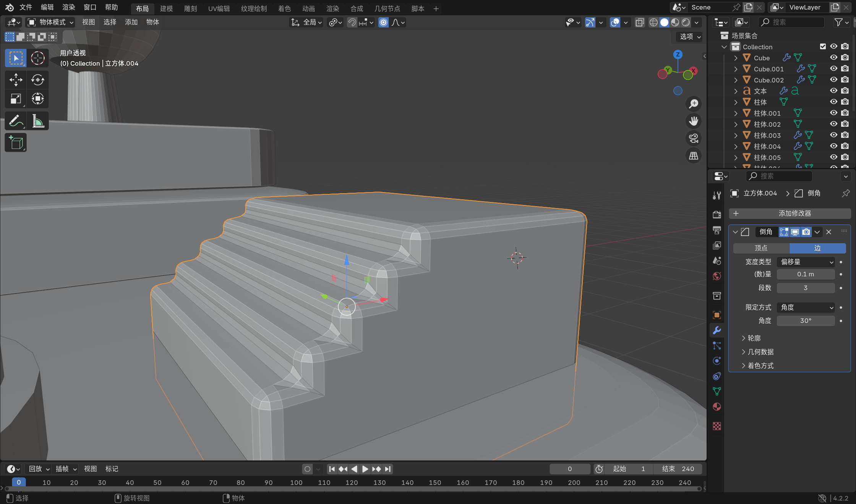The width and height of the screenshot is (856, 504).
Task: Expand the 几何数据 section
Action: 760,352
